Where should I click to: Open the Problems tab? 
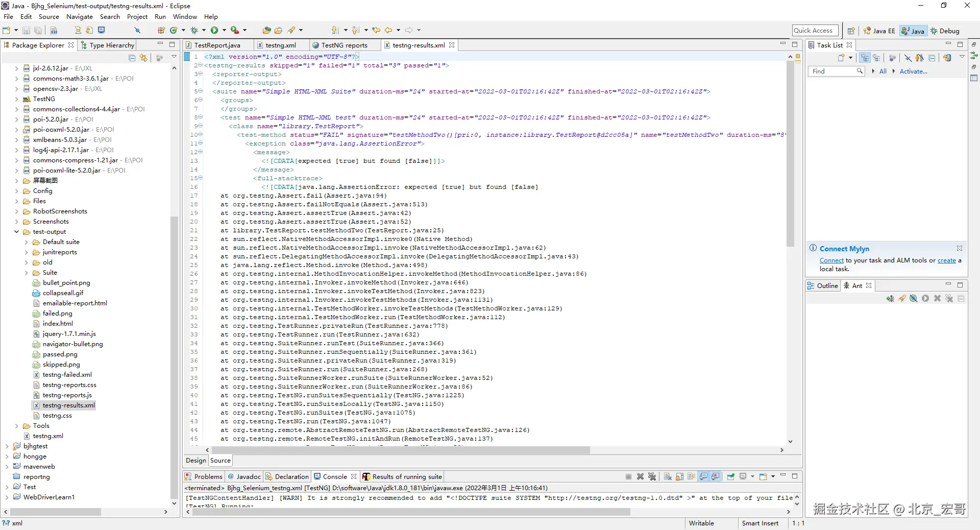[204, 477]
